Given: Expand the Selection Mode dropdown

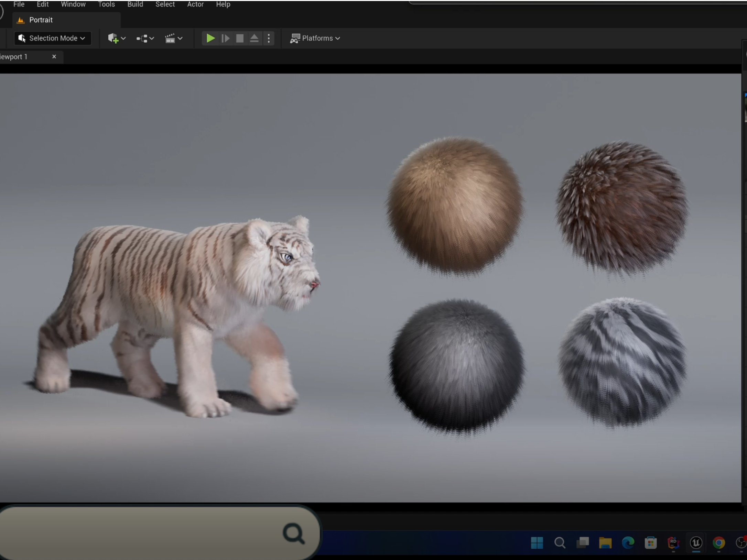Looking at the screenshot, I should 52,38.
